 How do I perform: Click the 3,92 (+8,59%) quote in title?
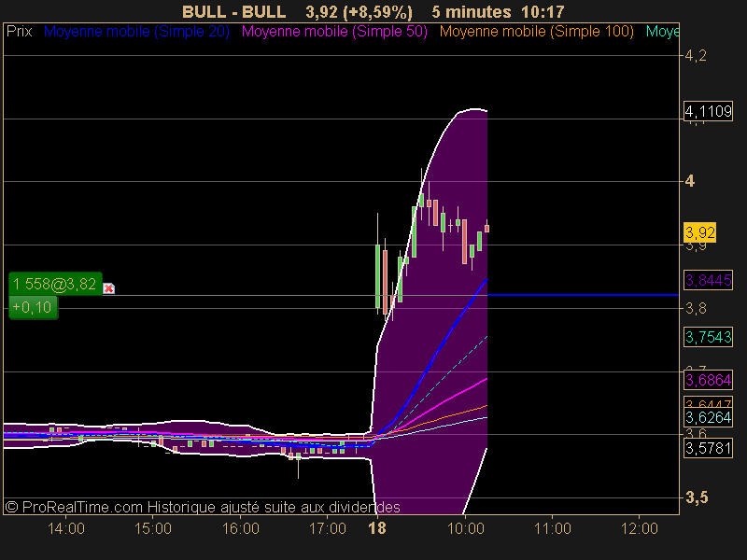pyautogui.click(x=359, y=11)
